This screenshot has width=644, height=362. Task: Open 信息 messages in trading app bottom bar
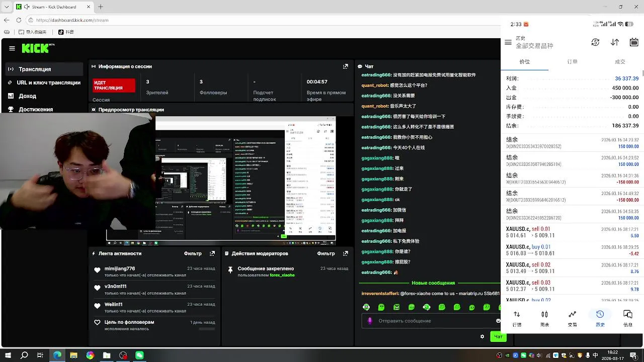628,318
